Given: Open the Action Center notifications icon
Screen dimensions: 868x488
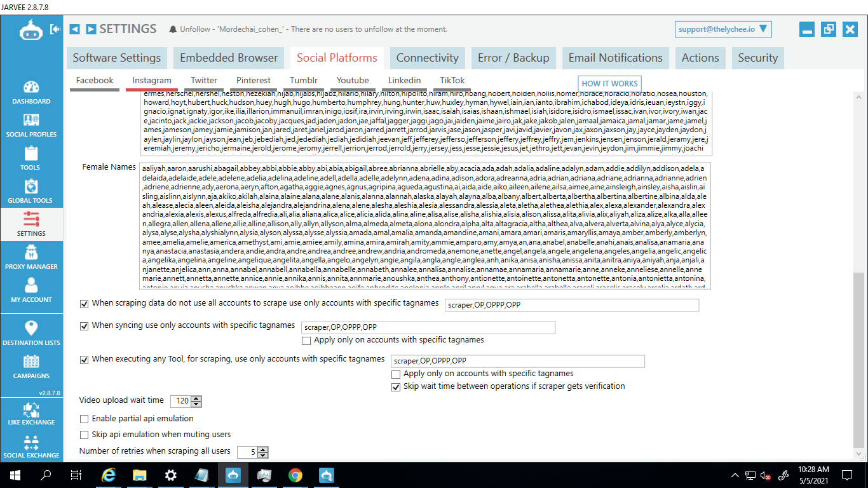Looking at the screenshot, I should [847, 475].
